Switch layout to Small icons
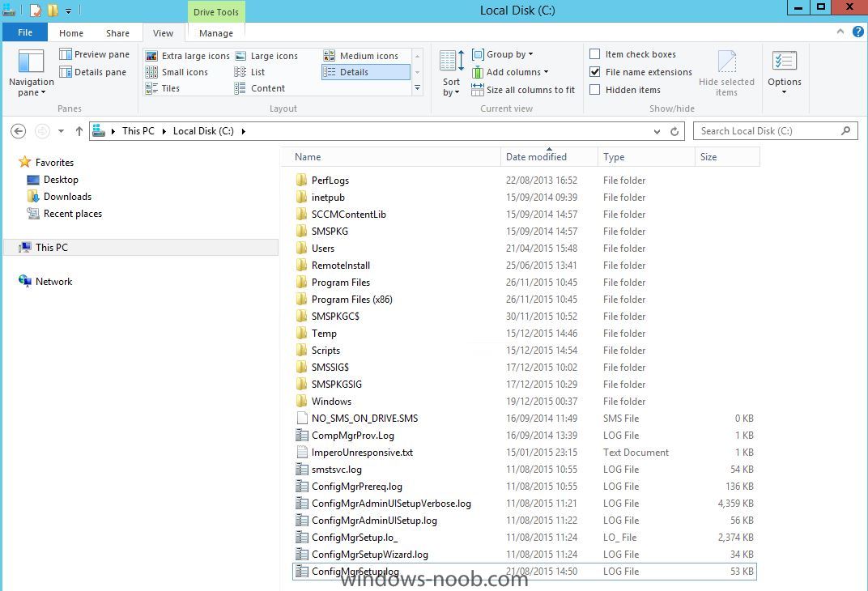Viewport: 868px width, 591px height. tap(177, 72)
